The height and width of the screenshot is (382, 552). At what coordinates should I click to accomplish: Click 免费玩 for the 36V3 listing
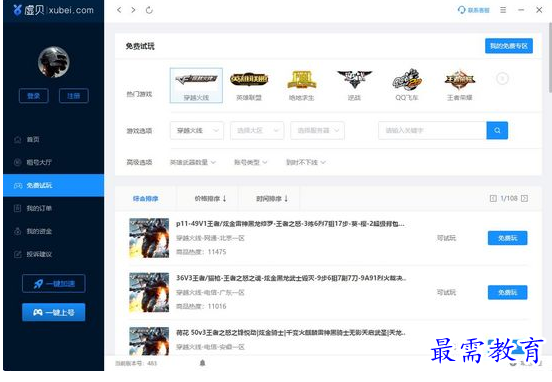(507, 292)
